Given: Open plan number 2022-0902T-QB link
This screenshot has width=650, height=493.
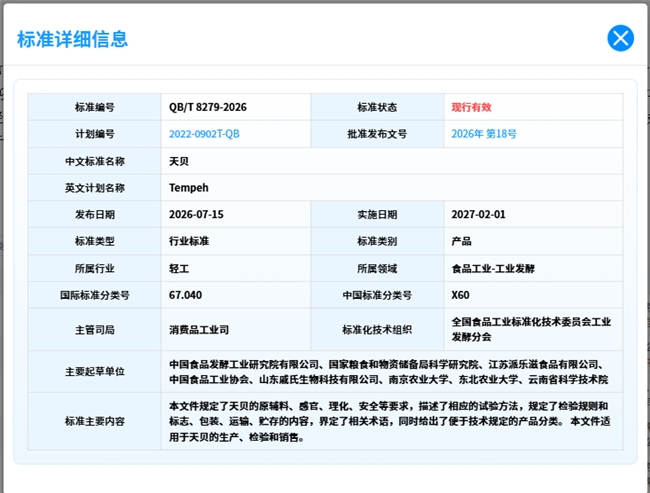Looking at the screenshot, I should point(204,134).
